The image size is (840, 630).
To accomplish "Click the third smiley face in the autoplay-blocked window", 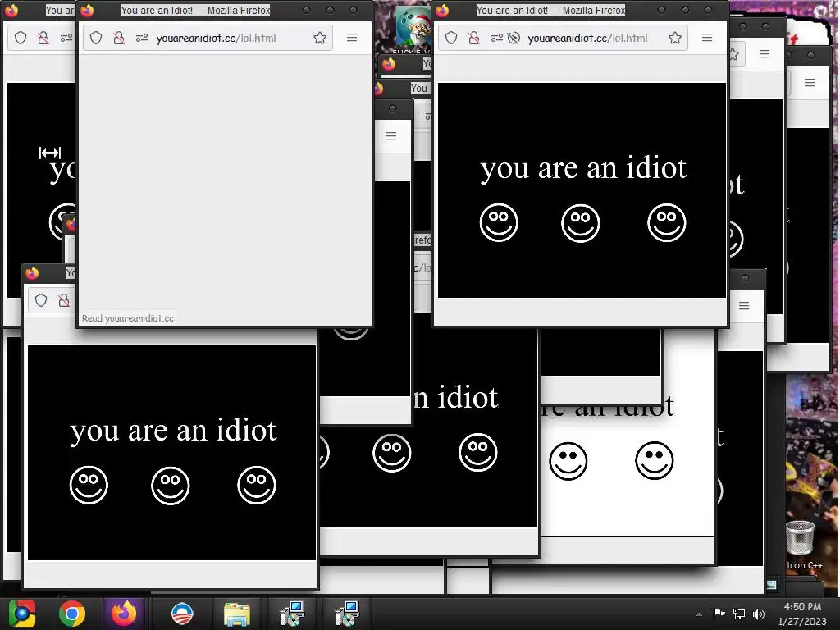I will point(666,222).
